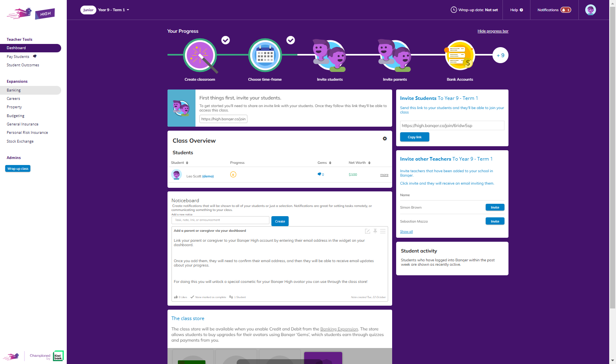The height and width of the screenshot is (364, 616).
Task: Click The class store heading
Action: (x=188, y=318)
